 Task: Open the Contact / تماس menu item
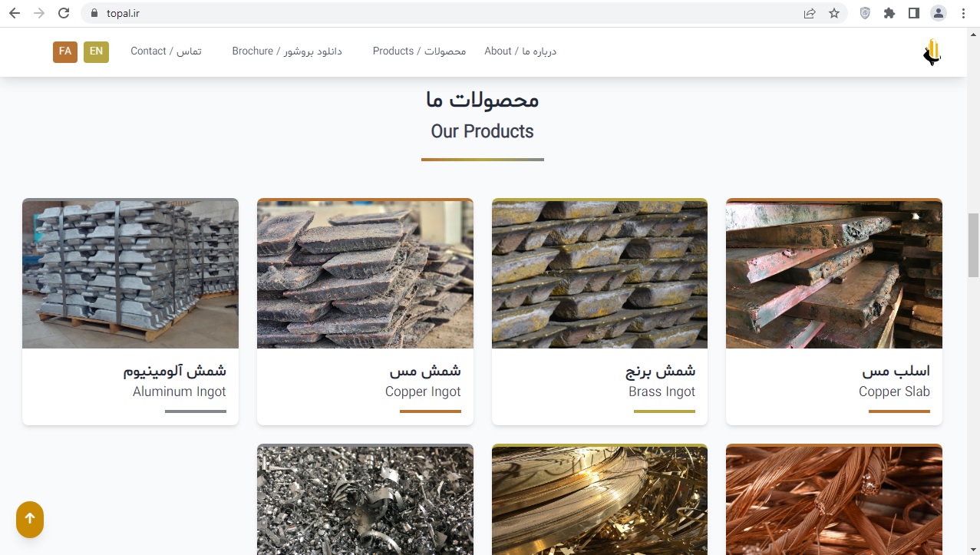point(166,51)
